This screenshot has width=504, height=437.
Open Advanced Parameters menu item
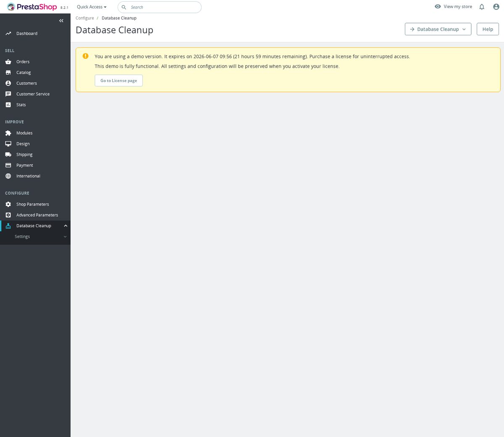click(35, 215)
